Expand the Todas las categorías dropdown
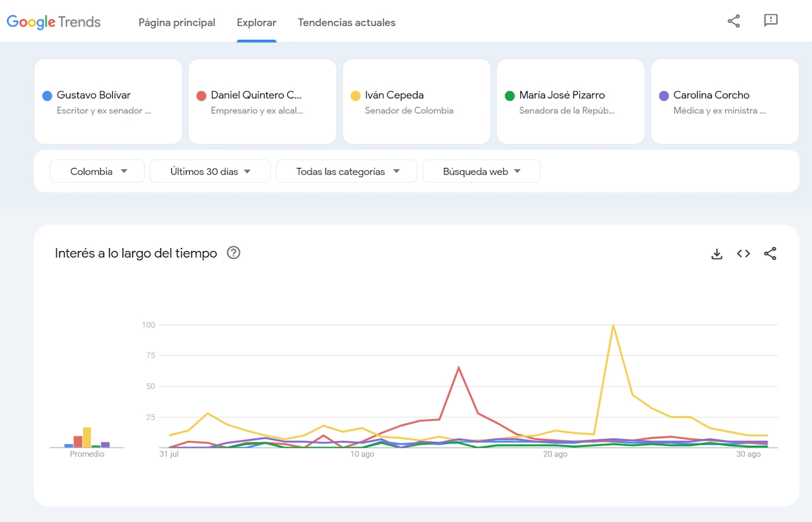Screen dimensions: 812x522 click(x=346, y=171)
